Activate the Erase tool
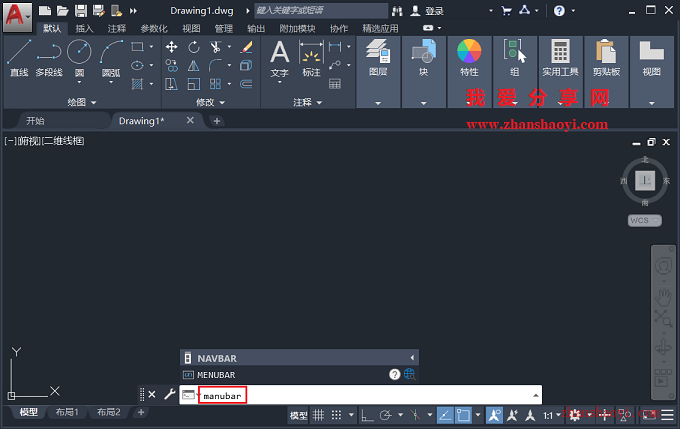 pyautogui.click(x=246, y=47)
